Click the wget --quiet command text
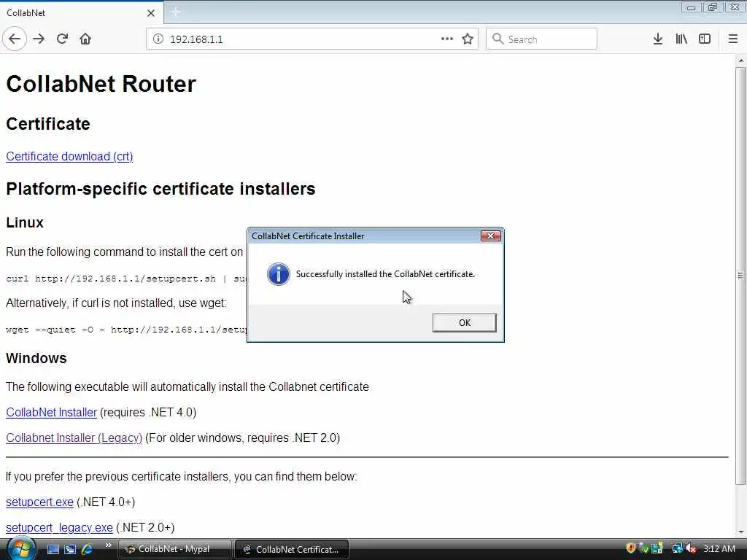Screen dimensions: 747x560 126,330
